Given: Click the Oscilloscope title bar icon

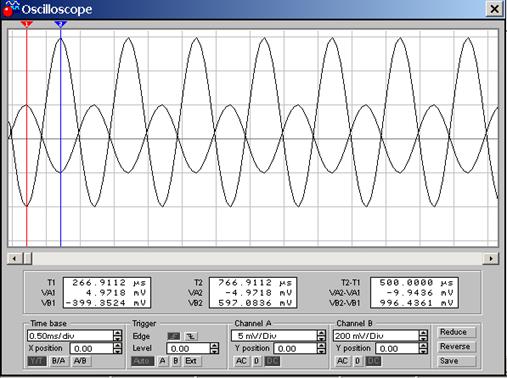Looking at the screenshot, I should (x=10, y=8).
